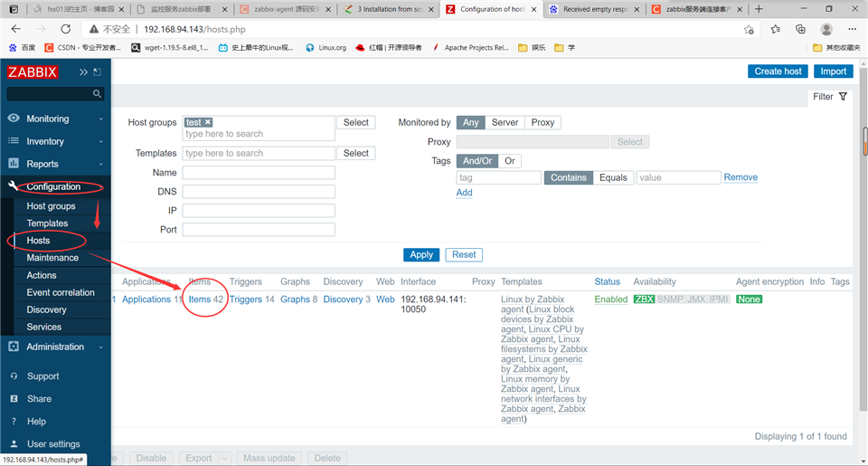Set Monitored by to Proxy
This screenshot has height=466, width=868.
[542, 122]
